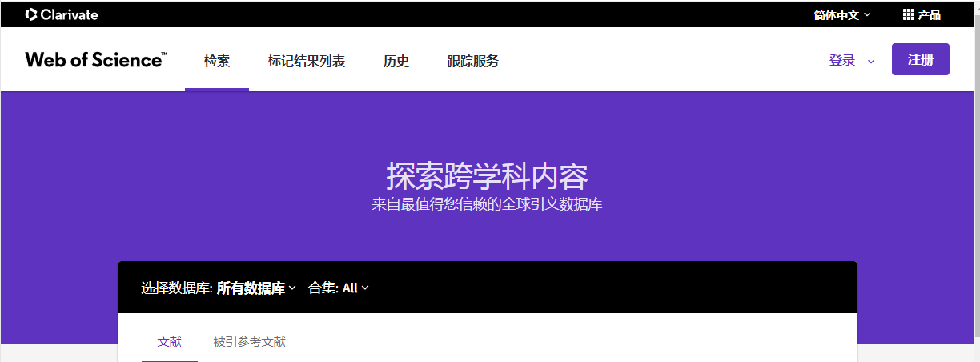Expand the 登录 dropdown chevron

tap(871, 61)
